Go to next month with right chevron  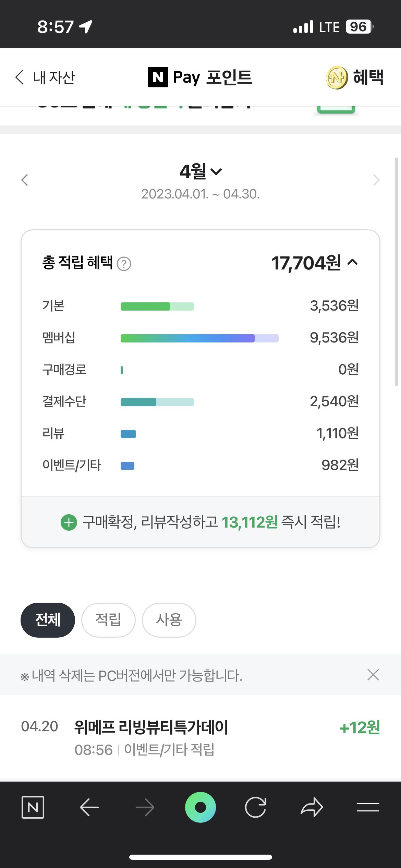(376, 180)
